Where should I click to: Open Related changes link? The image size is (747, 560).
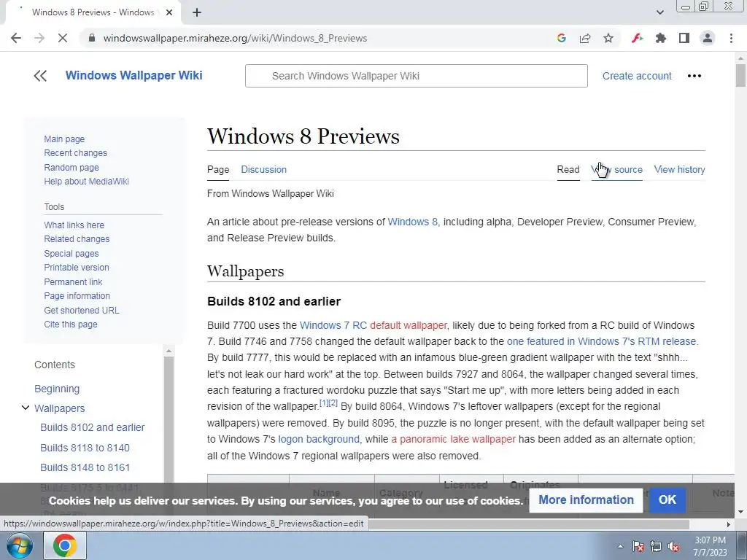tap(77, 239)
